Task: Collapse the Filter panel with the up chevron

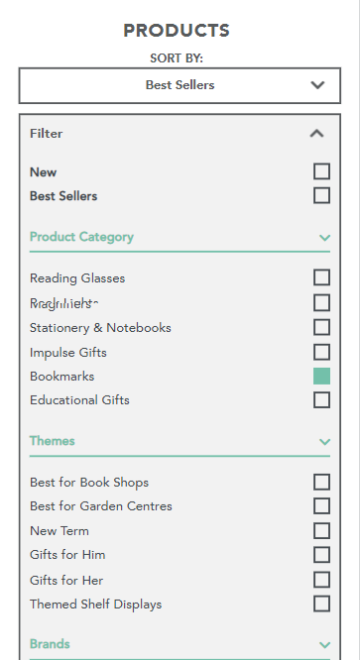Action: [317, 134]
